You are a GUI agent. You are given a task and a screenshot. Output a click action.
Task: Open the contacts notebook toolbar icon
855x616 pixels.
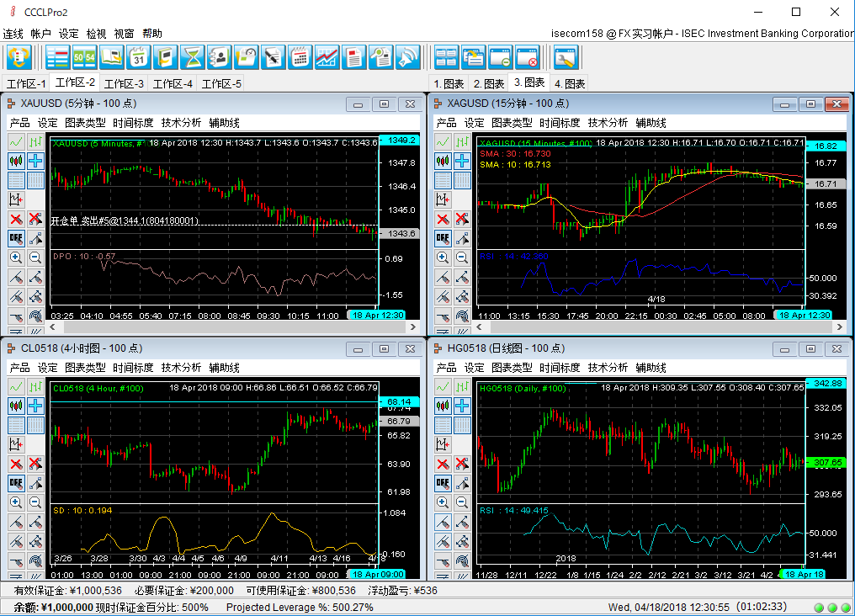[219, 58]
